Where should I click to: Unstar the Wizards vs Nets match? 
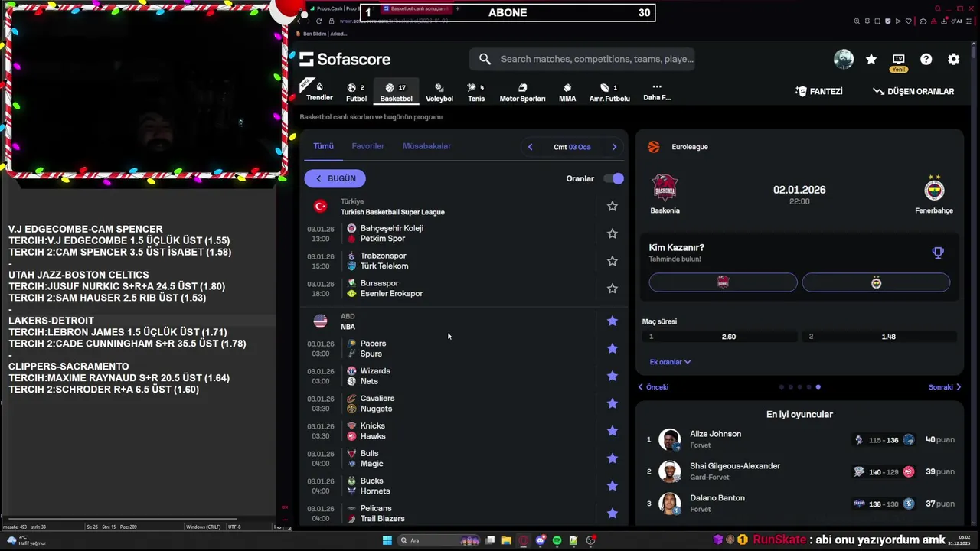pos(612,377)
